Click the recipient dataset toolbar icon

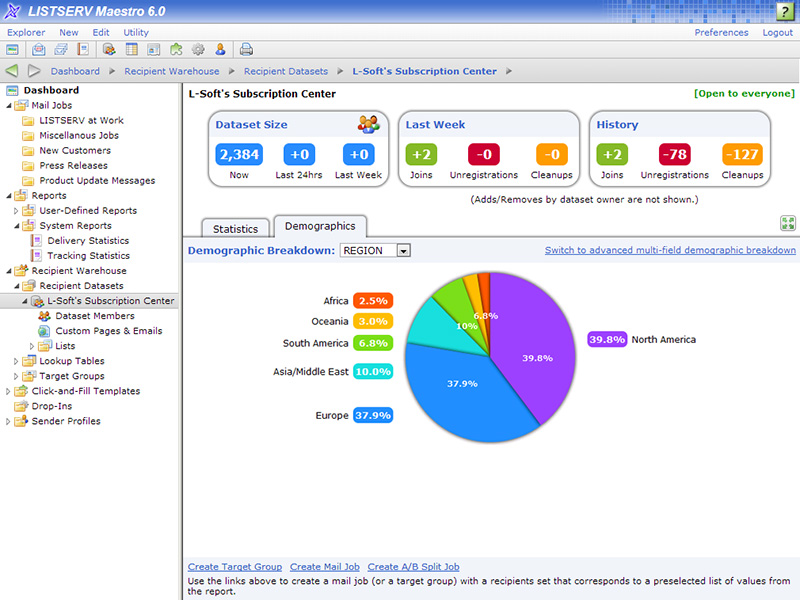click(x=109, y=49)
